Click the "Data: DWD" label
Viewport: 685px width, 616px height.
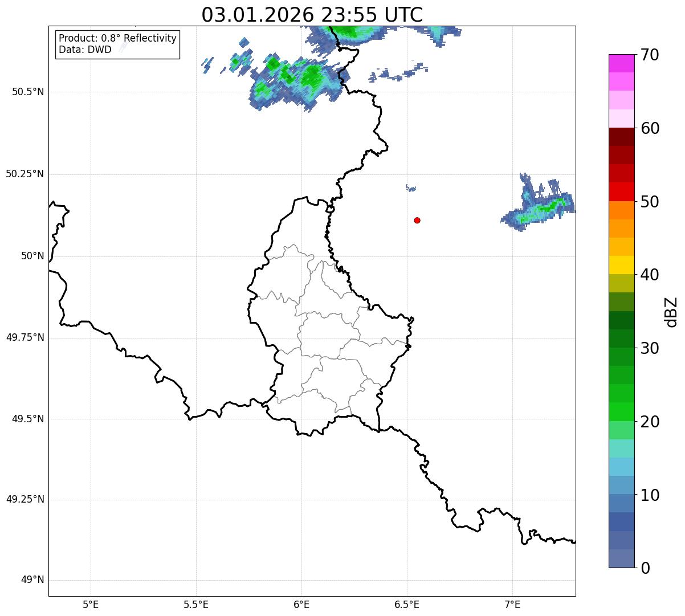pyautogui.click(x=85, y=50)
